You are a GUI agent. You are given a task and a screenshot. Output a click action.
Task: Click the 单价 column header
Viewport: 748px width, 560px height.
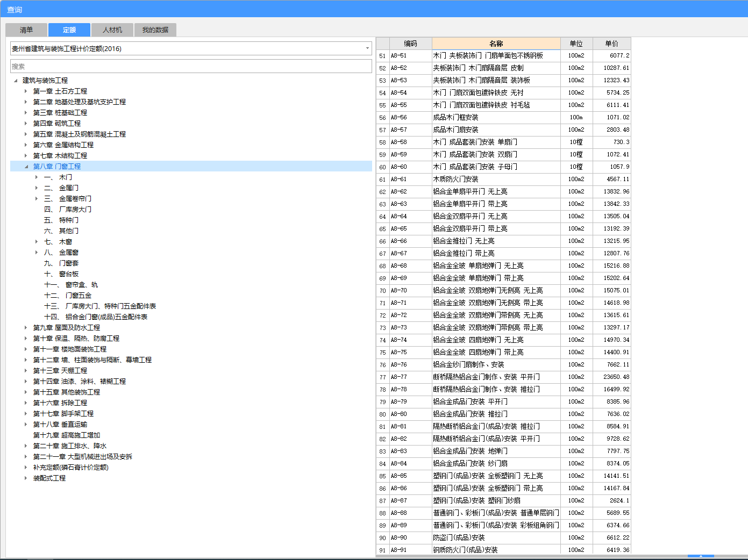[x=612, y=44]
